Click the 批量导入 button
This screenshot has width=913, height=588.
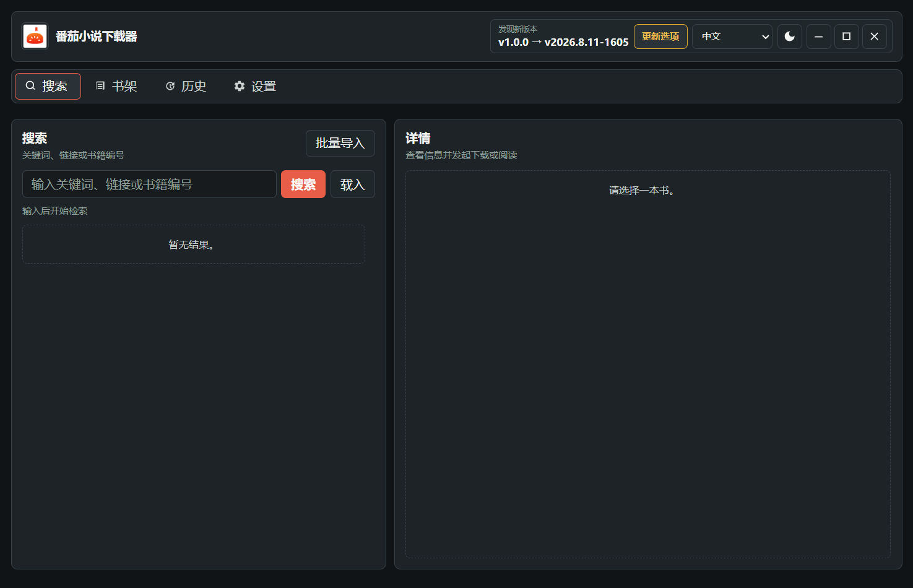340,143
